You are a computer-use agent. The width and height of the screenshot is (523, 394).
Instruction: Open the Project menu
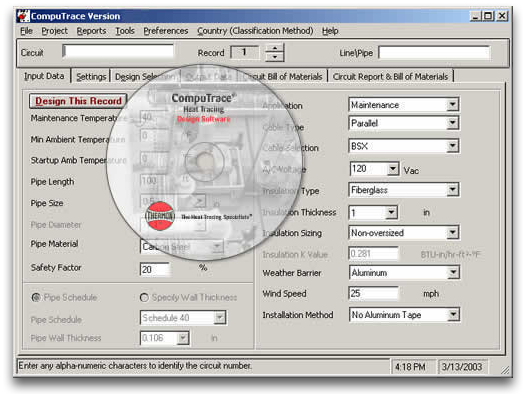click(54, 31)
